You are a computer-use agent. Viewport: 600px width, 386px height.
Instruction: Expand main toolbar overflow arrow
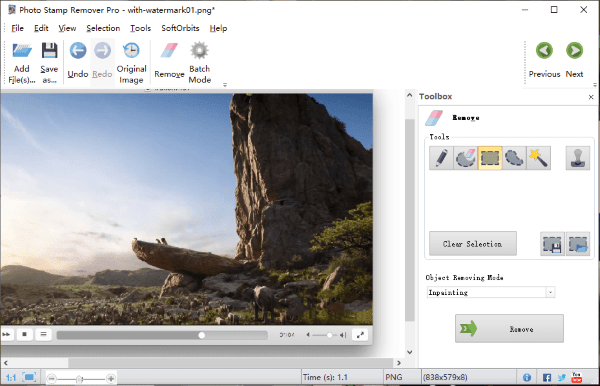pyautogui.click(x=225, y=85)
